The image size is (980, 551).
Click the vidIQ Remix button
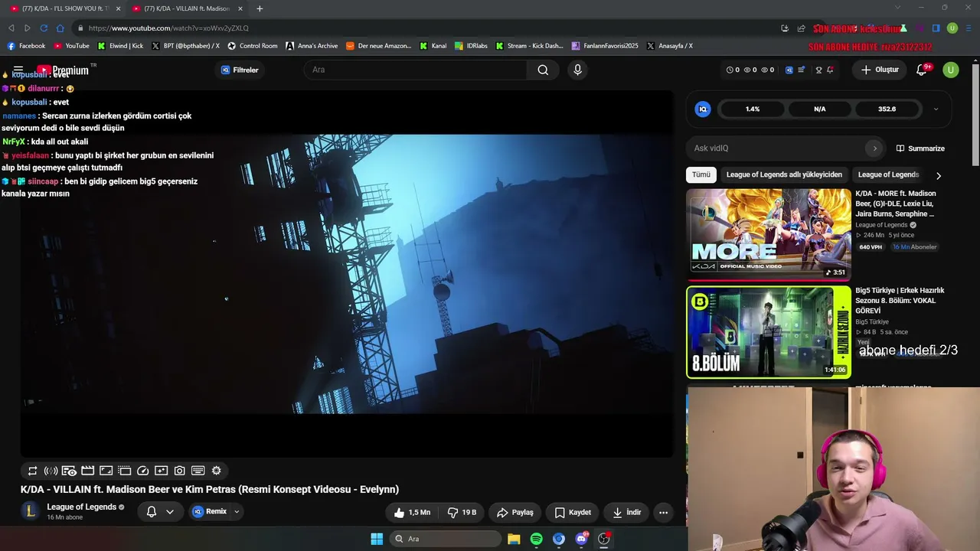point(210,512)
